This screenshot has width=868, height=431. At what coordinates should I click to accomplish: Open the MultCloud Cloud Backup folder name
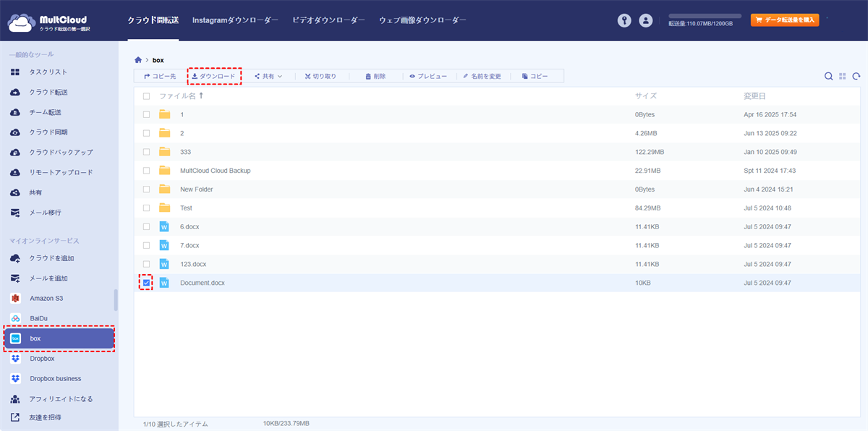[x=216, y=171]
